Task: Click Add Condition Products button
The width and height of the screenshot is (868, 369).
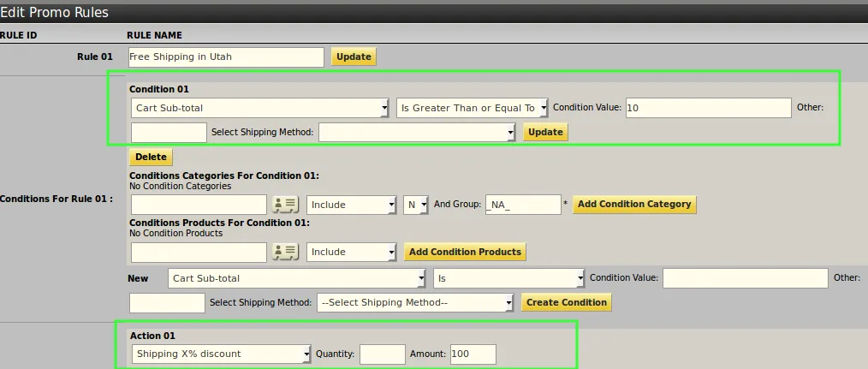Action: [465, 252]
